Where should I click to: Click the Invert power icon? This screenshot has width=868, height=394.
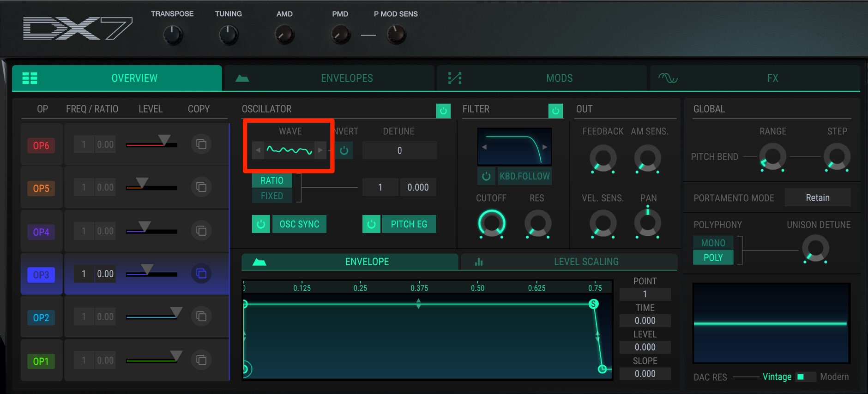tap(344, 150)
